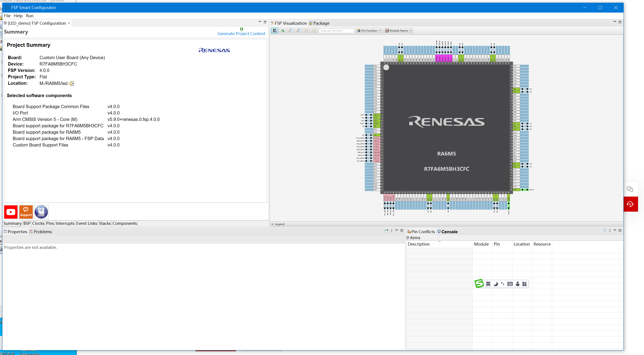Open the orange Support icon
The image size is (644, 355).
[26, 212]
